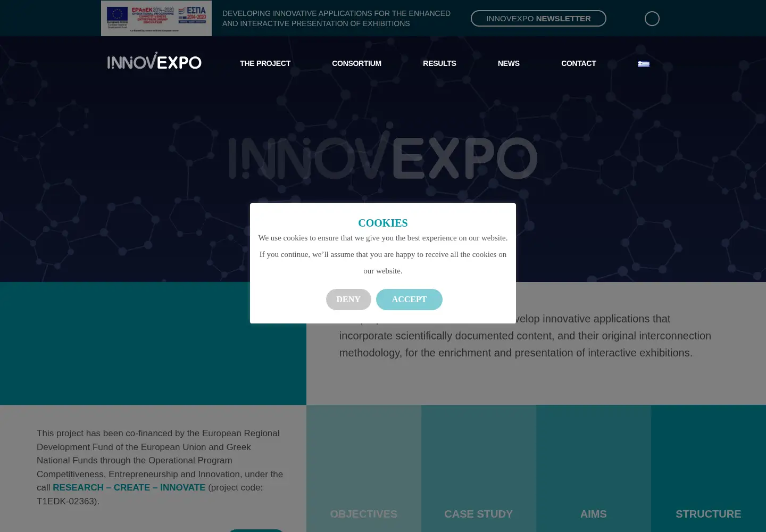766x532 pixels.
Task: Open the News menu item
Action: [x=509, y=63]
